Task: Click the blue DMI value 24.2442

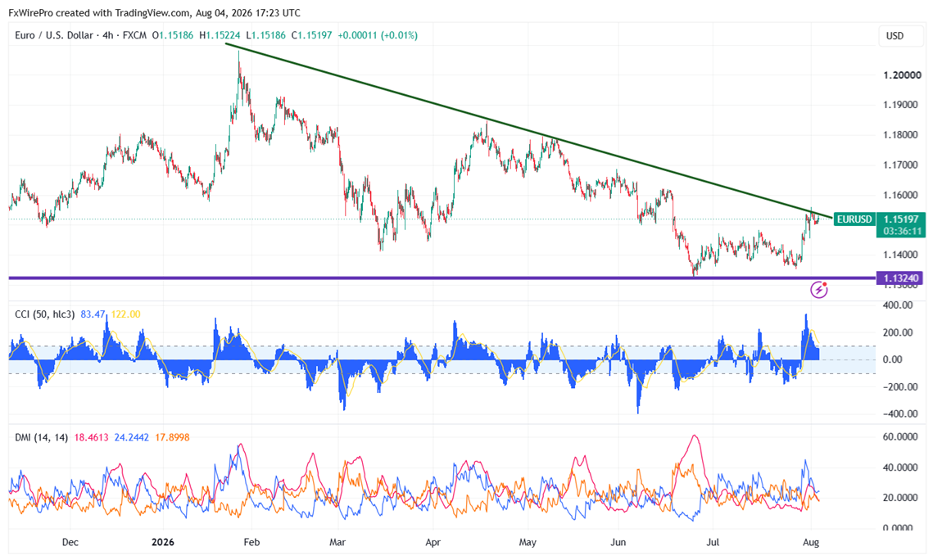Action: click(x=132, y=437)
